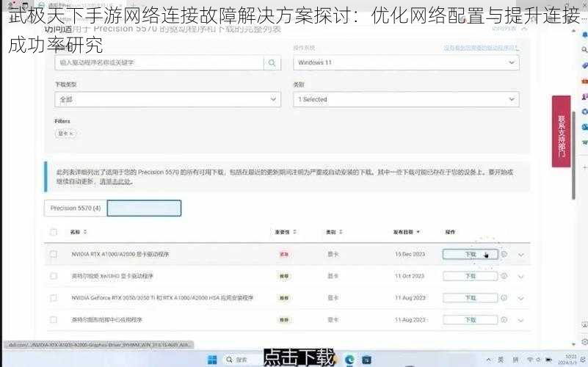Open Edge sidebar tools briefcase icon
The image size is (588, 367).
tap(584, 81)
